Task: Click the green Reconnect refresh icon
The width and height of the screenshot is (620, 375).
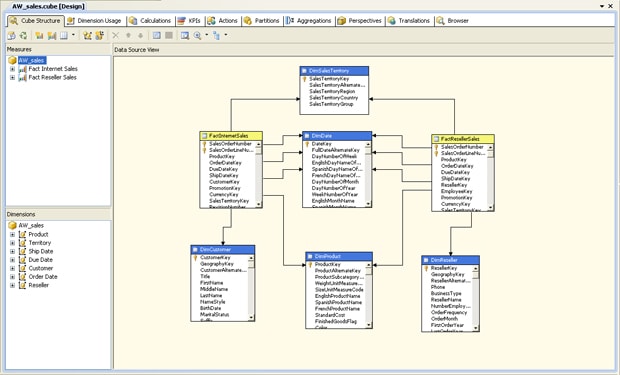Action: coord(23,36)
